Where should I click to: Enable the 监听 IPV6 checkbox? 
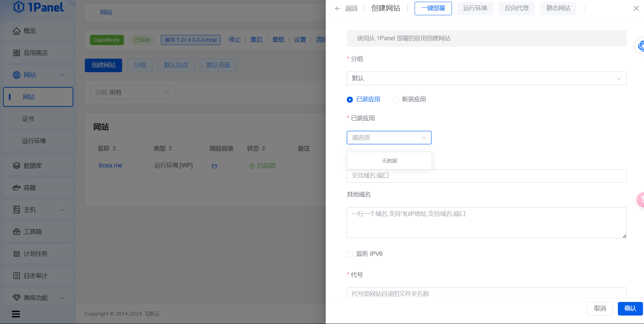click(350, 254)
